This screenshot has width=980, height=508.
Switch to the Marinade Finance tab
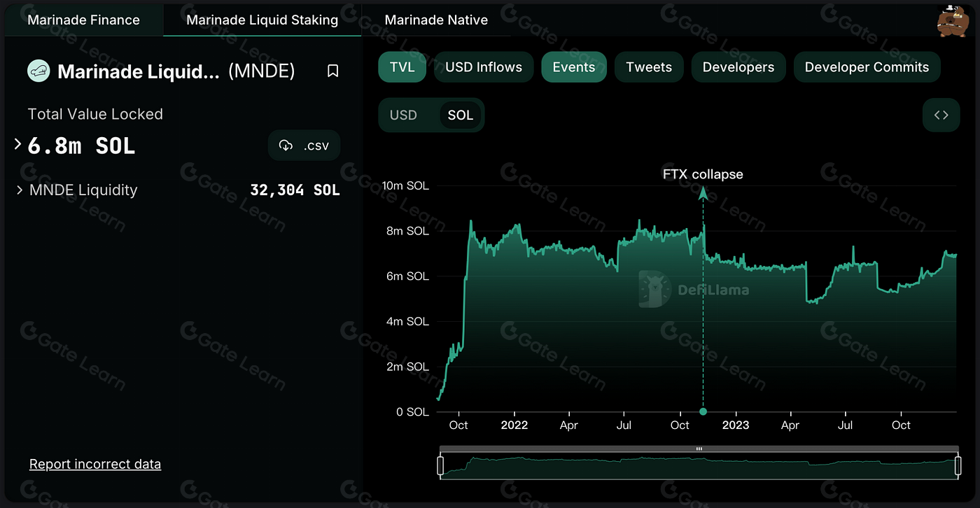click(83, 20)
